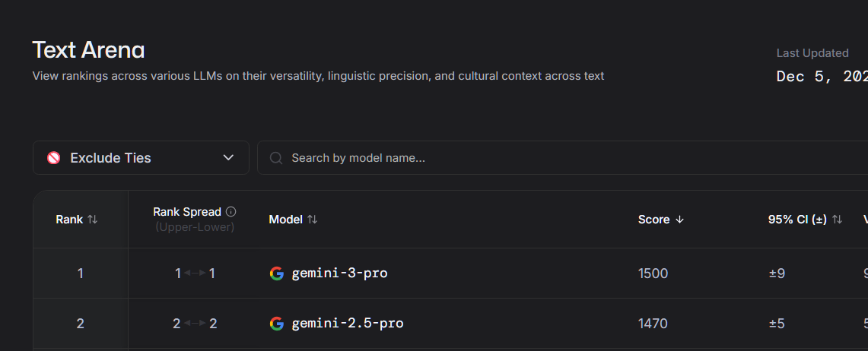
Task: Click the 95% CI sort icon
Action: click(x=837, y=220)
